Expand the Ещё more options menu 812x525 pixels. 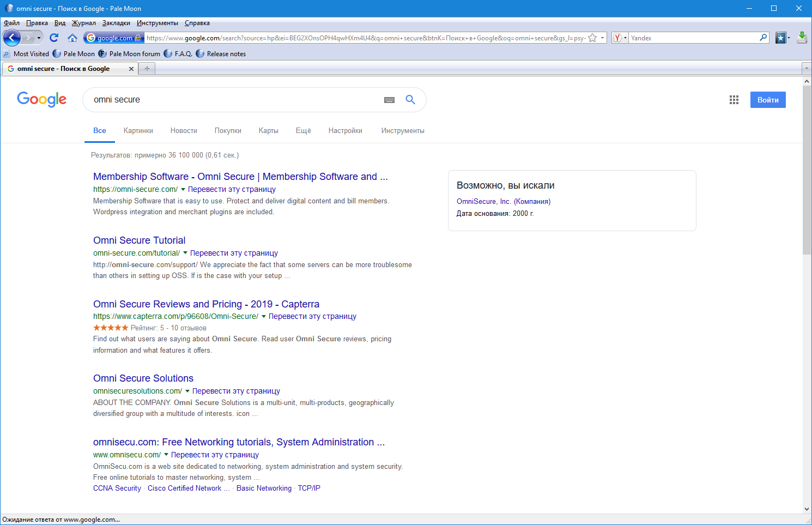pos(304,131)
